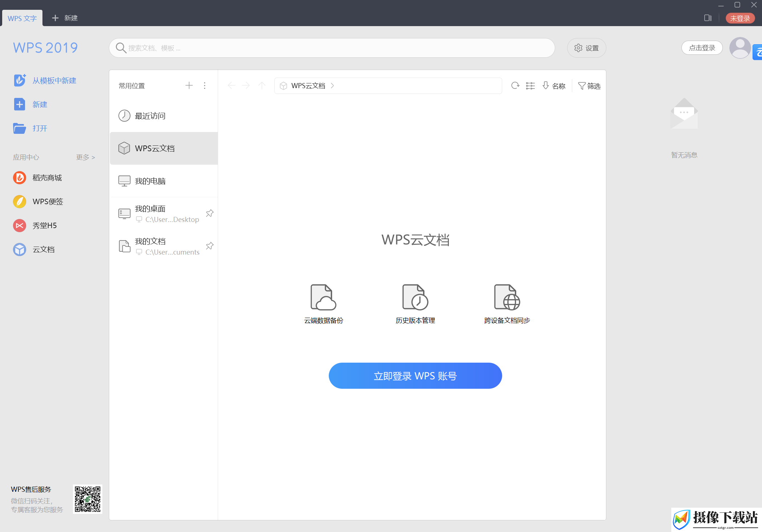
Task: Click the plus icon beside the 新建 tab
Action: click(55, 18)
